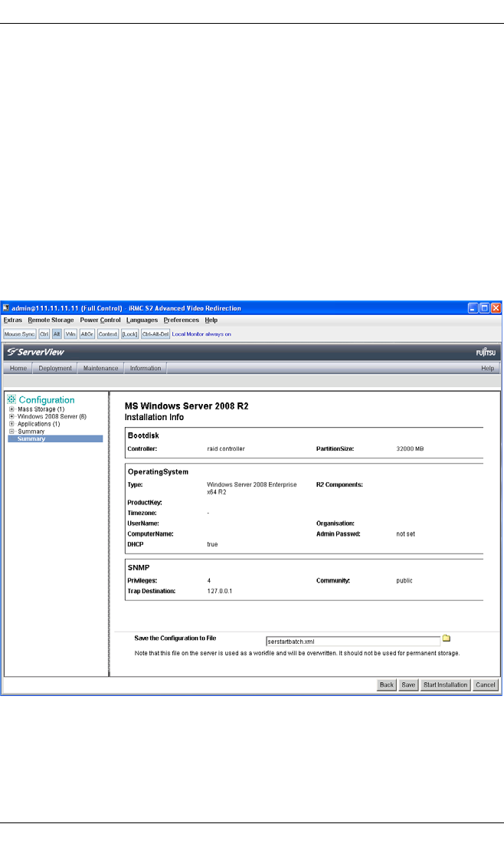Open the Maintenance tab
The width and height of the screenshot is (504, 847).
[x=101, y=369]
